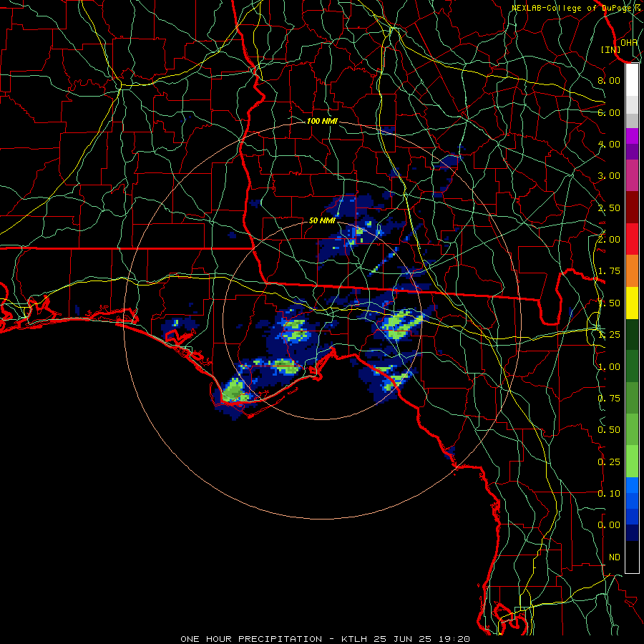Select the yellow swatch beside 1.50
Viewport: 644px width, 644px height.
pos(632,303)
